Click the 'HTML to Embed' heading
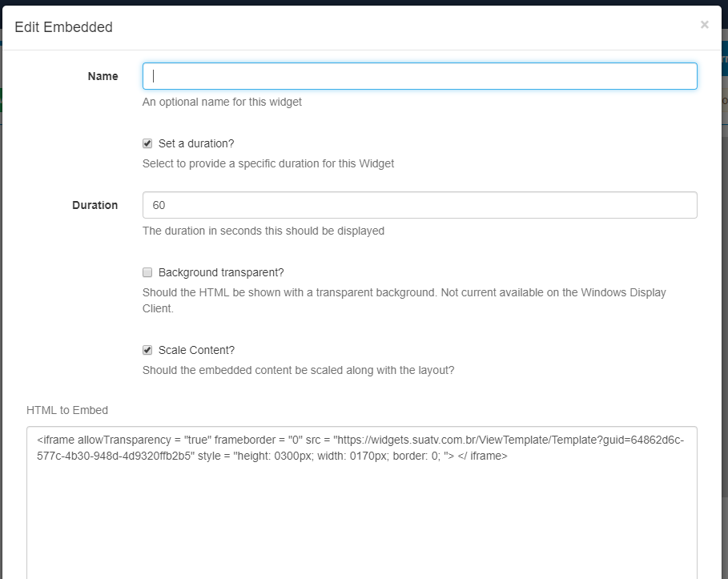 coord(67,410)
